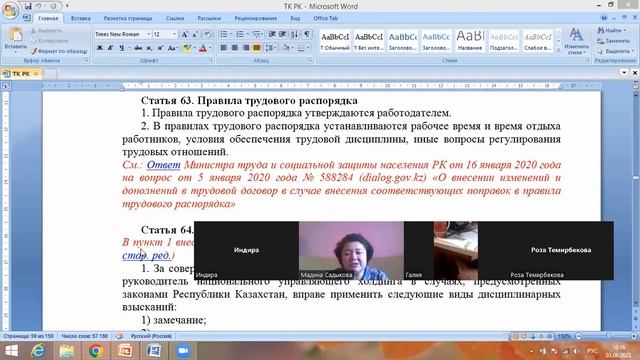Open the Абзац paragraph dialog launcher
The height and width of the screenshot is (360, 640).
(309, 60)
